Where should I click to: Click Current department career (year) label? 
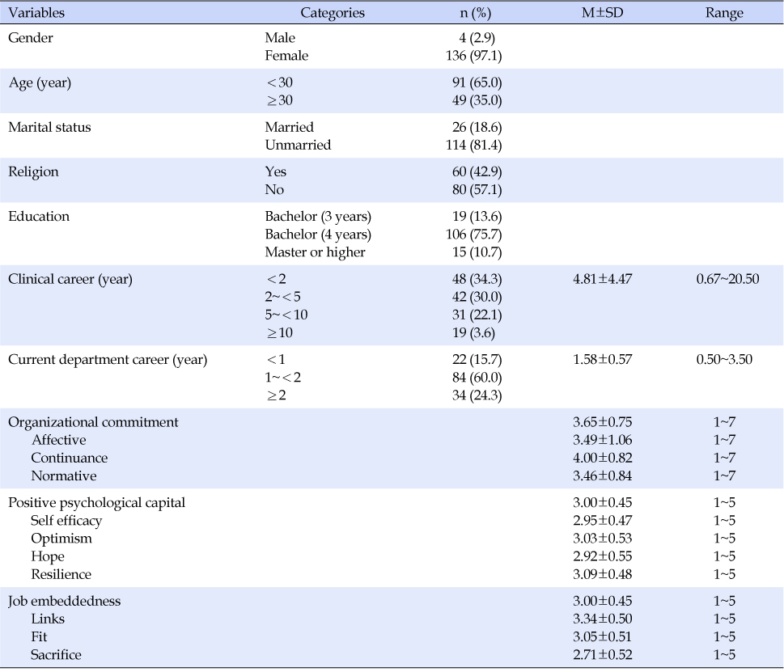point(108,360)
